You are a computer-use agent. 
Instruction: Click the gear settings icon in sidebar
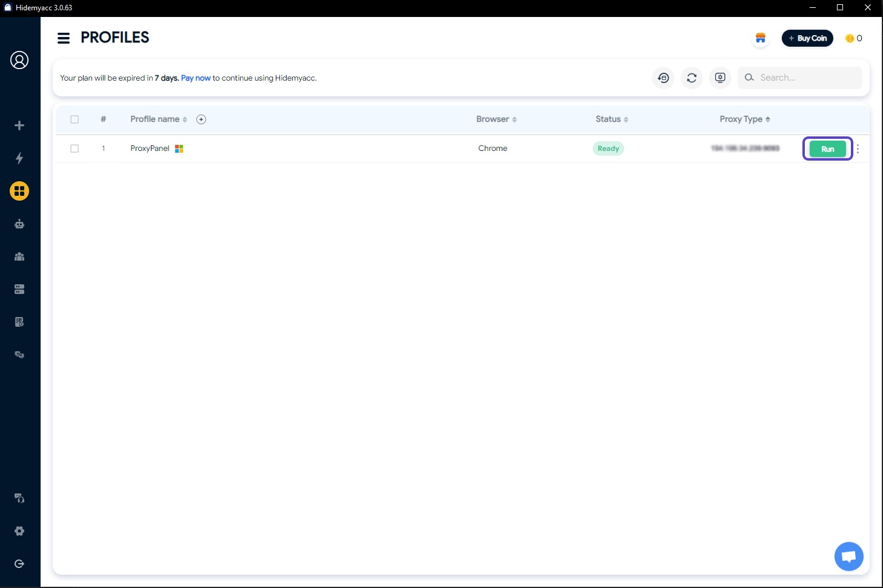(19, 531)
